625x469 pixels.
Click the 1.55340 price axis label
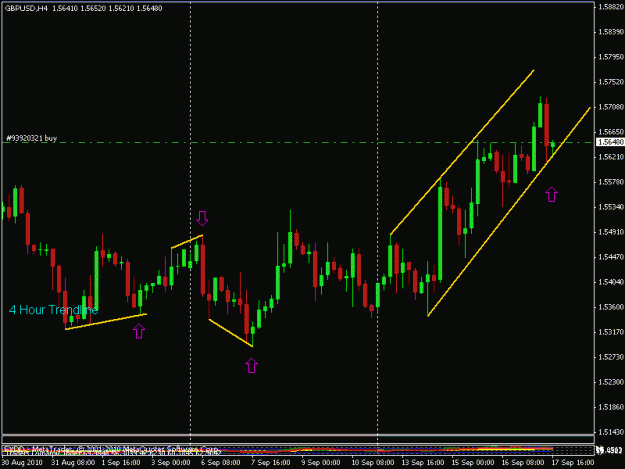click(611, 207)
